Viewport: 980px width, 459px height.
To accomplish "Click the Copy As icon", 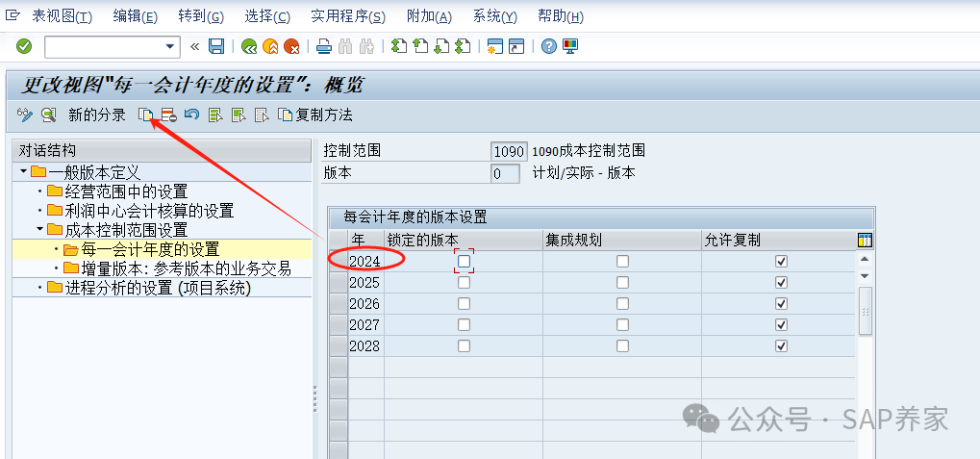I will coord(145,115).
